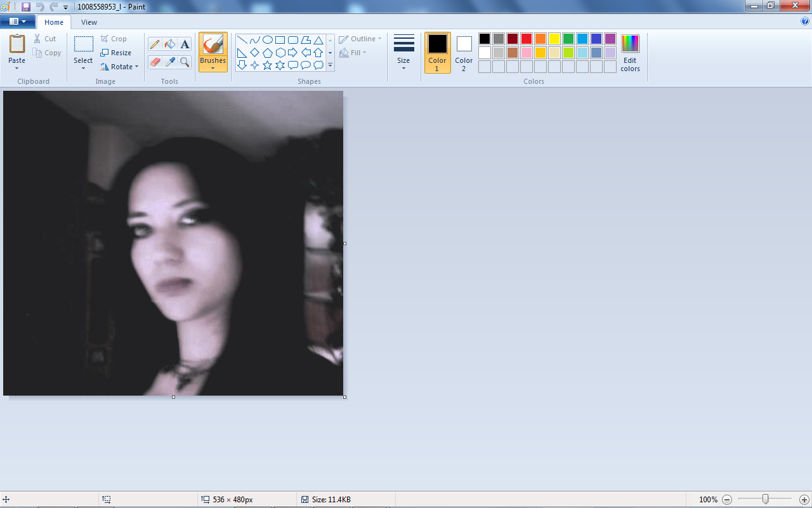Pick the Four-point star shape
The height and width of the screenshot is (508, 812).
tap(254, 65)
